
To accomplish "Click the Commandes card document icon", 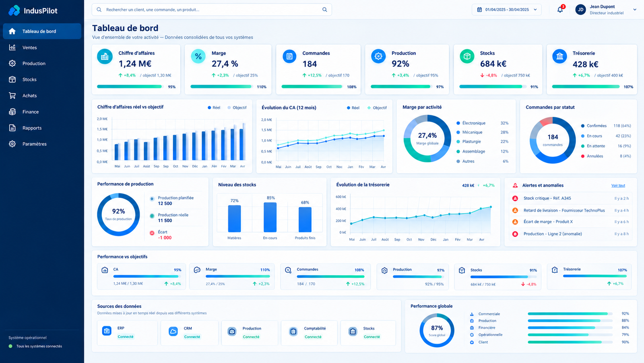I will click(x=289, y=56).
